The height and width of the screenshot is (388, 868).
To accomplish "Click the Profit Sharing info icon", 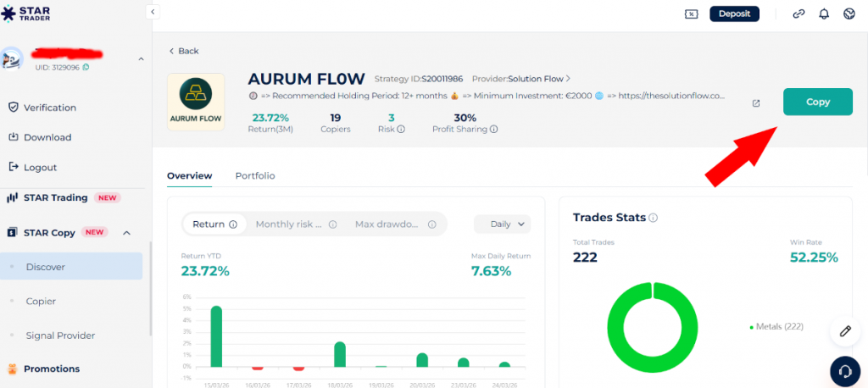I will [494, 130].
